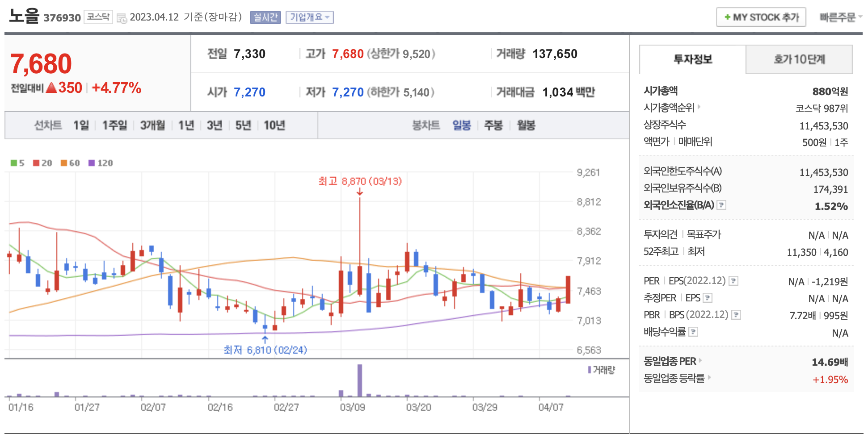Click the tall volume bar at 03/13
868x434 pixels.
[x=360, y=380]
